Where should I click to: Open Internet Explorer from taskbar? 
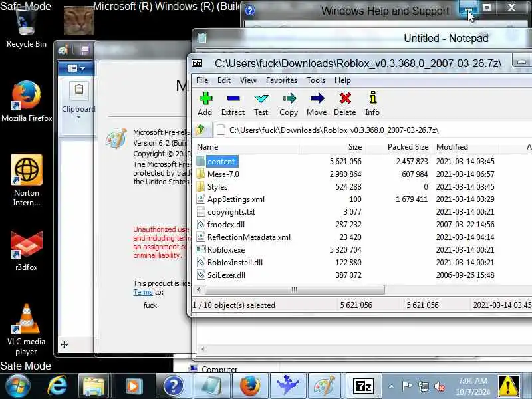pos(57,386)
